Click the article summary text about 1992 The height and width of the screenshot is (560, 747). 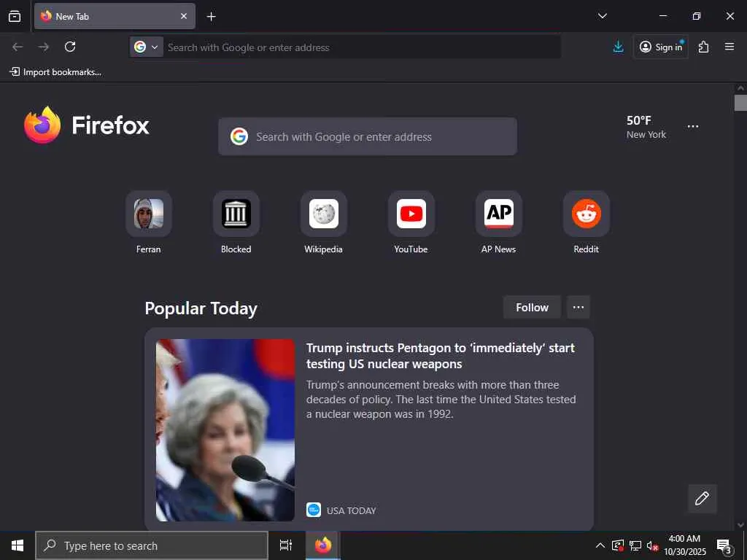[x=441, y=400]
